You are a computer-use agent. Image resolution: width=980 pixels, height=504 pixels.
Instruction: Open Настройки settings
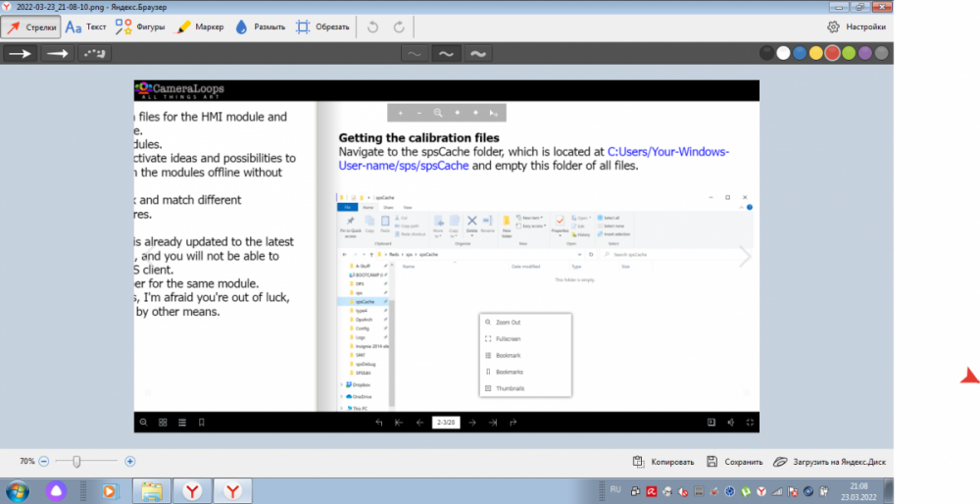(x=857, y=27)
